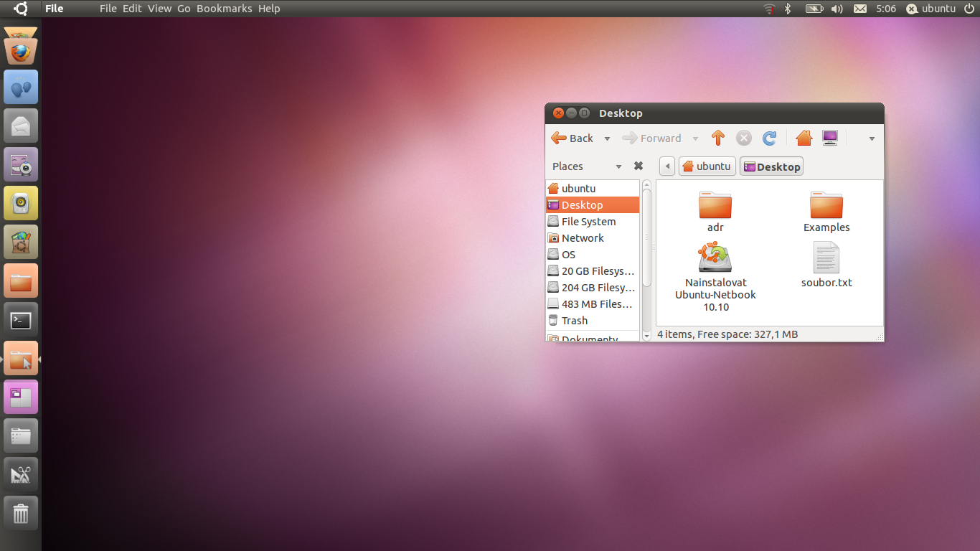Select the Examples folder
Screen dimensions: 980x551
826,212
